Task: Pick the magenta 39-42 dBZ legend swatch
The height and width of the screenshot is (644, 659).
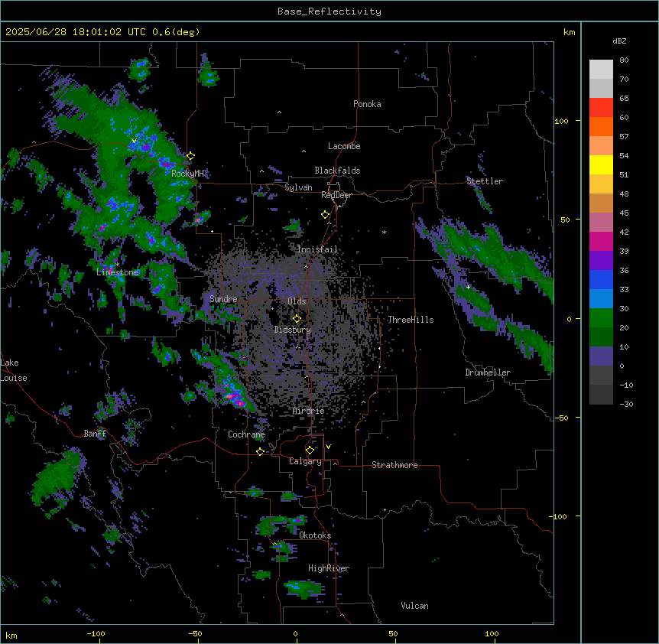Action: coord(601,241)
